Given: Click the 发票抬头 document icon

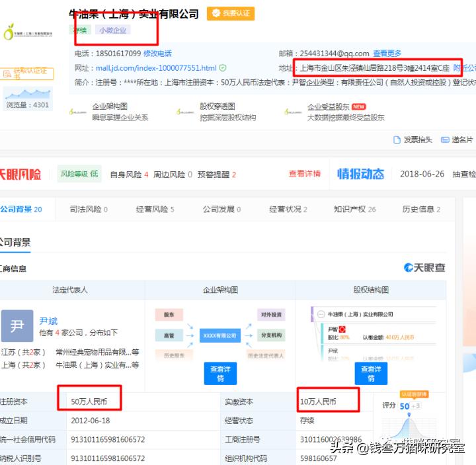Looking at the screenshot, I should pos(397,140).
